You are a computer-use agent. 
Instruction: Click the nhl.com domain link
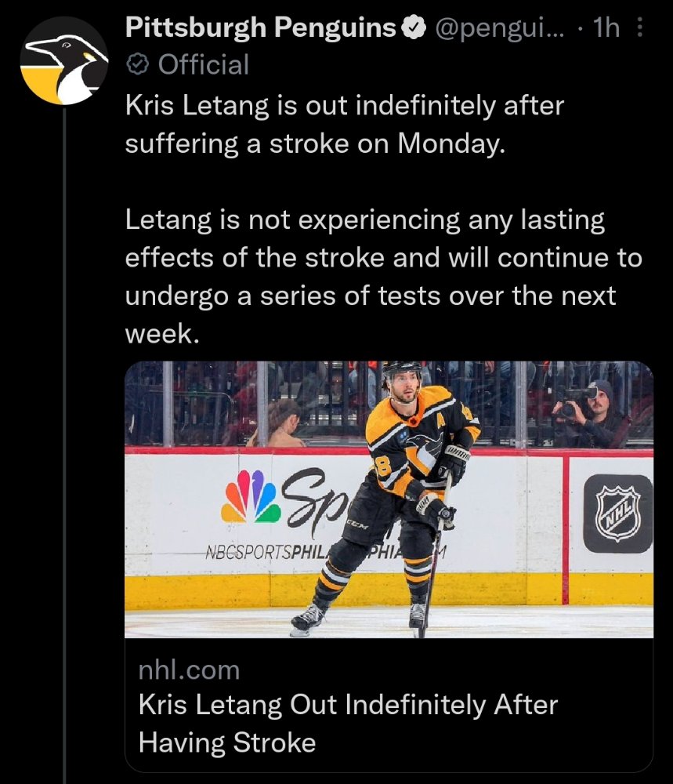point(189,670)
